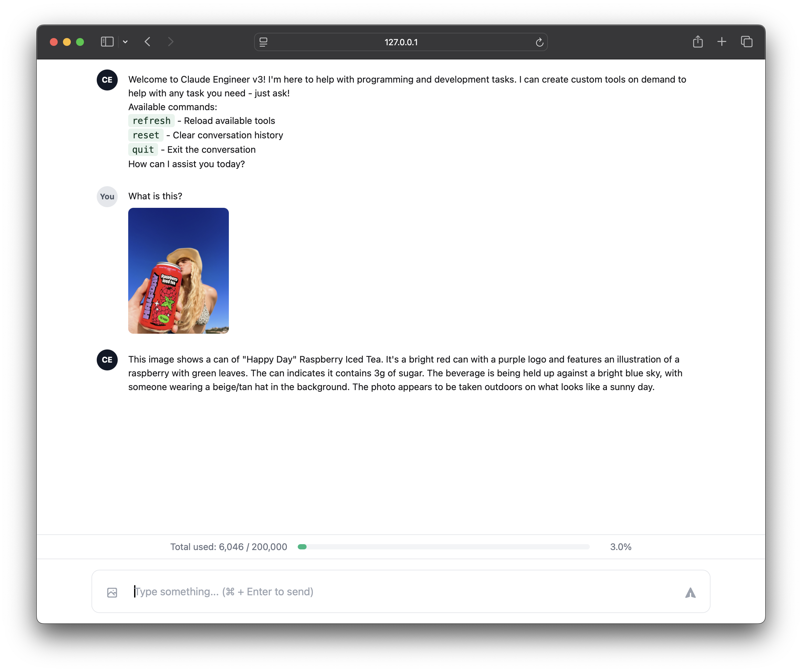Click the CE Claude Engineer avatar icon
This screenshot has height=672, width=802.
pyautogui.click(x=107, y=80)
